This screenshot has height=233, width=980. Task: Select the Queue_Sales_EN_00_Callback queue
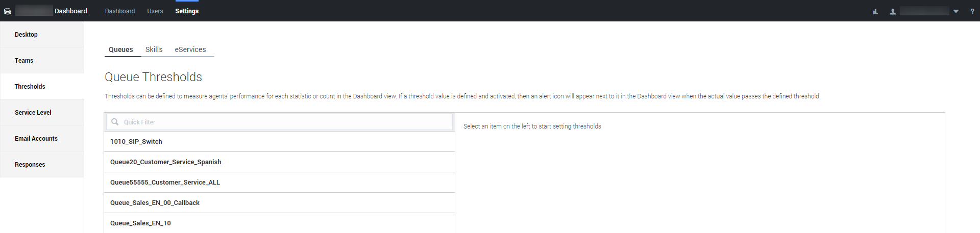[155, 203]
